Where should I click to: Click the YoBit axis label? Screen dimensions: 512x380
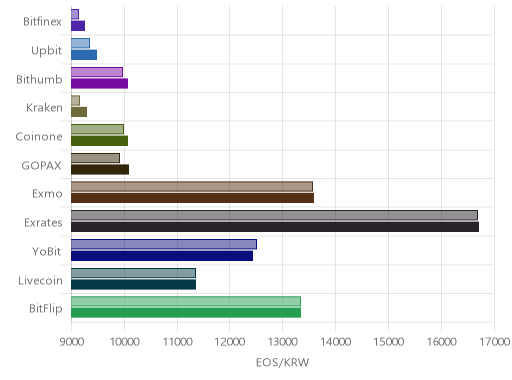[x=47, y=251]
